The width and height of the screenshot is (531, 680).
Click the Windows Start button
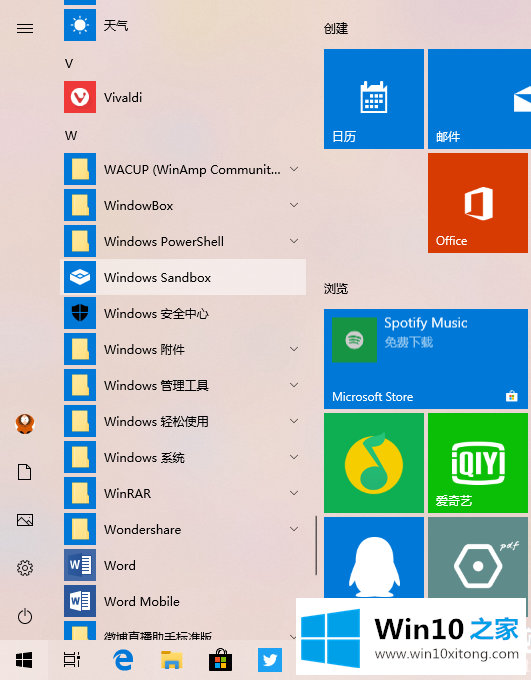point(24,660)
